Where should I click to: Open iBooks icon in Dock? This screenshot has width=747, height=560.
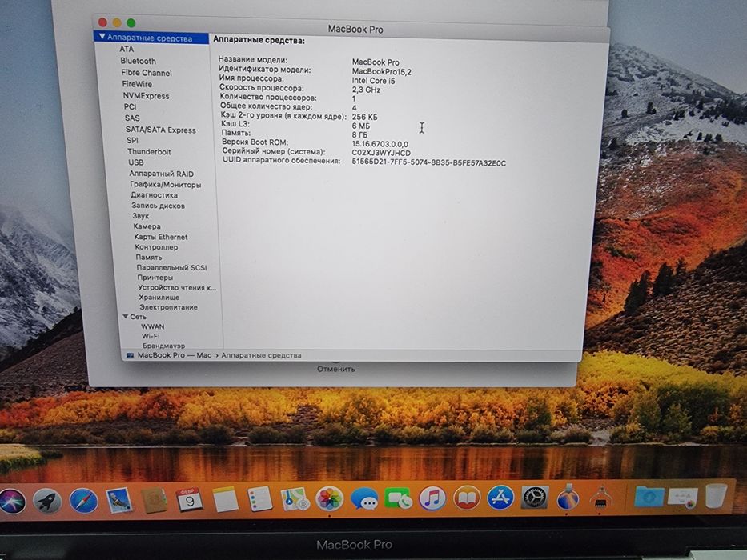click(467, 498)
